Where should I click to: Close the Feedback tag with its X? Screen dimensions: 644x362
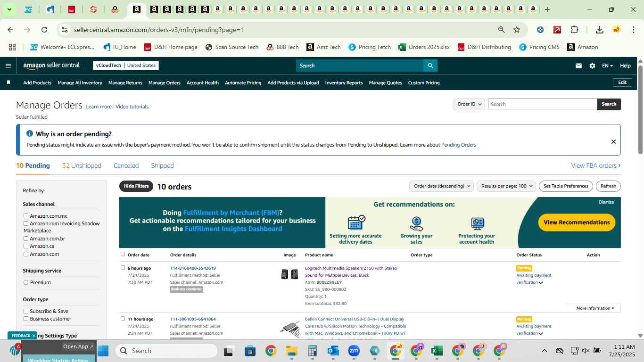tap(34, 336)
